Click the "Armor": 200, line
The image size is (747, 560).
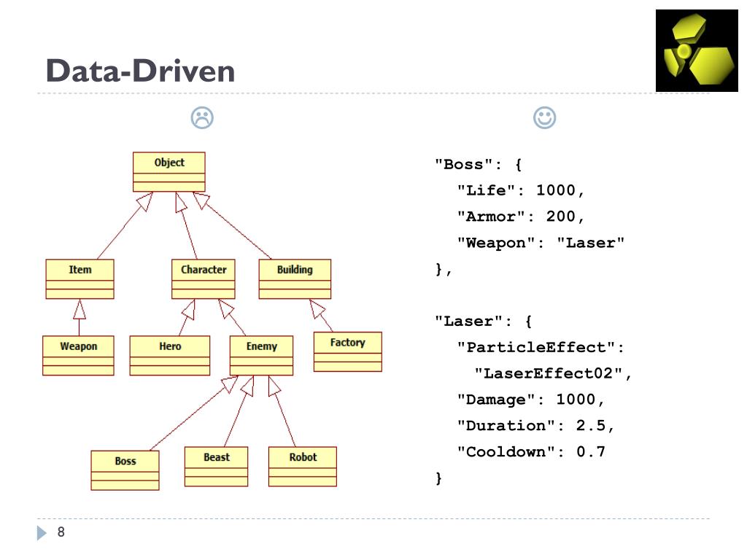[x=521, y=217]
